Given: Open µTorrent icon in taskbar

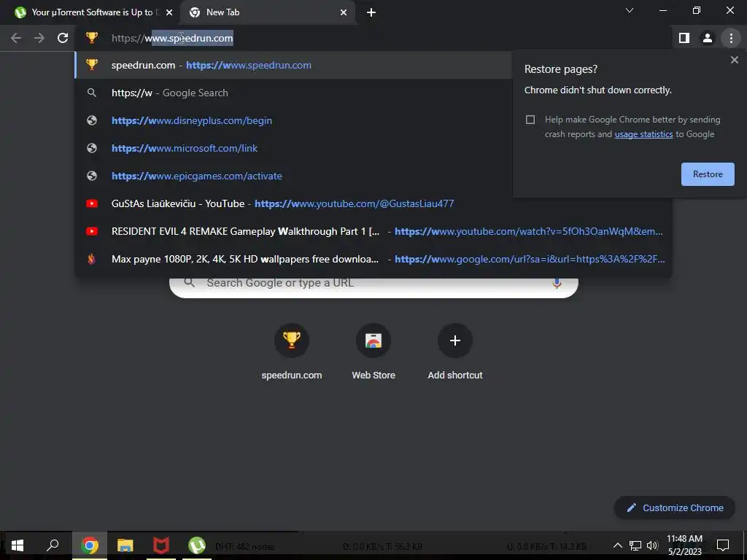Looking at the screenshot, I should [x=197, y=545].
